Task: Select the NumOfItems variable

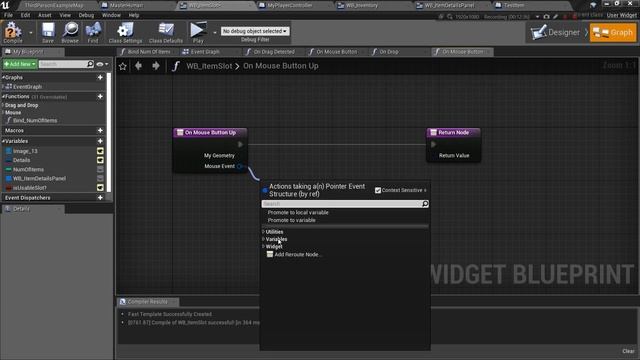Action: (x=28, y=169)
